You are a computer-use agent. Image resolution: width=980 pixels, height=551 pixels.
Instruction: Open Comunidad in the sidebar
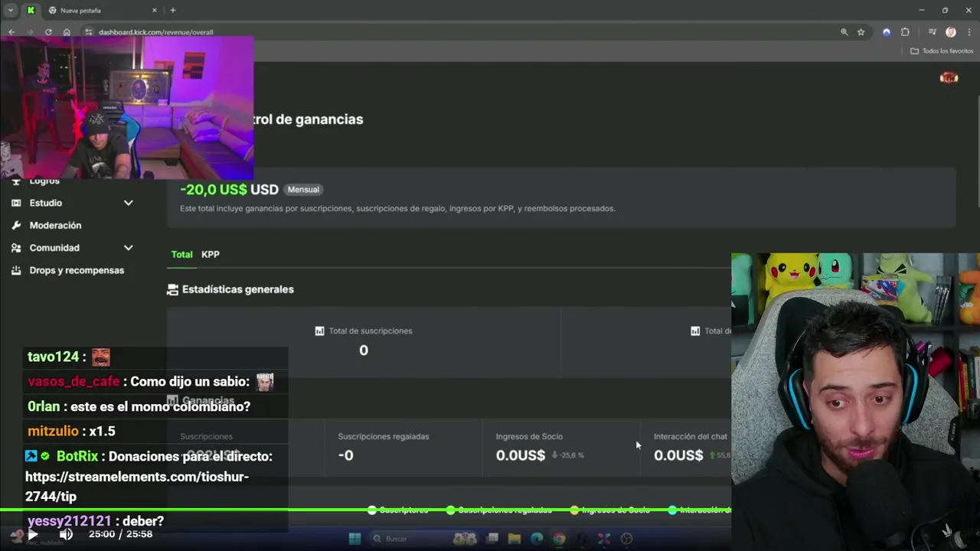point(54,248)
